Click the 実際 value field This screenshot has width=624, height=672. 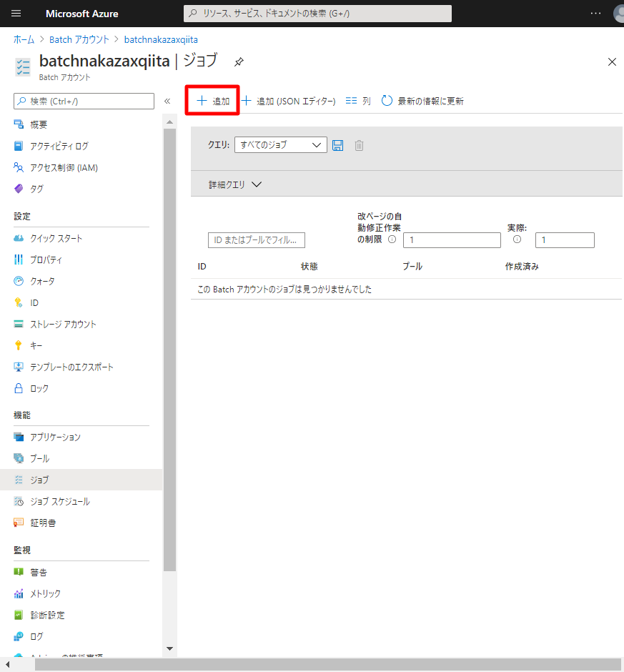565,240
